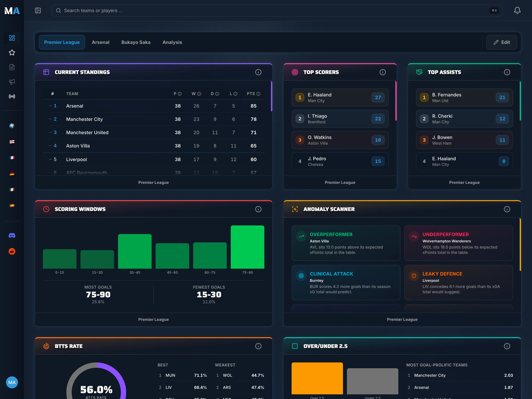This screenshot has width=532, height=399.
Task: Switch to the Arsenal tab
Action: point(101,42)
